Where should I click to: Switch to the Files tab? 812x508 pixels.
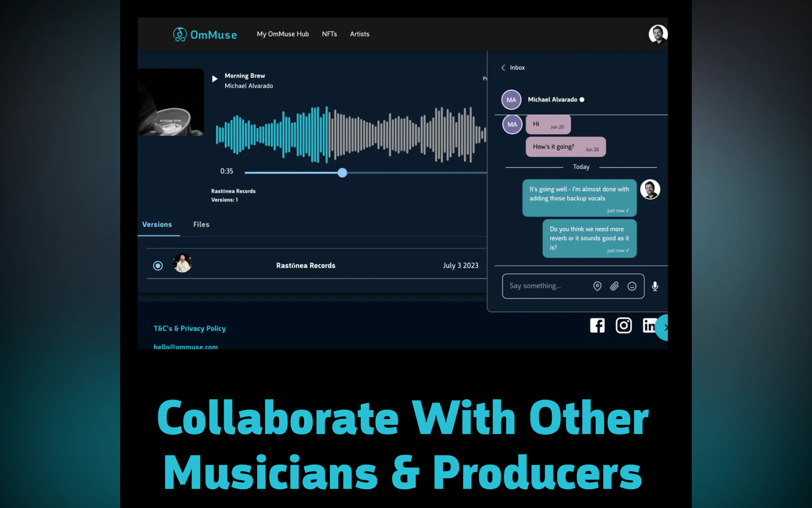coord(201,224)
